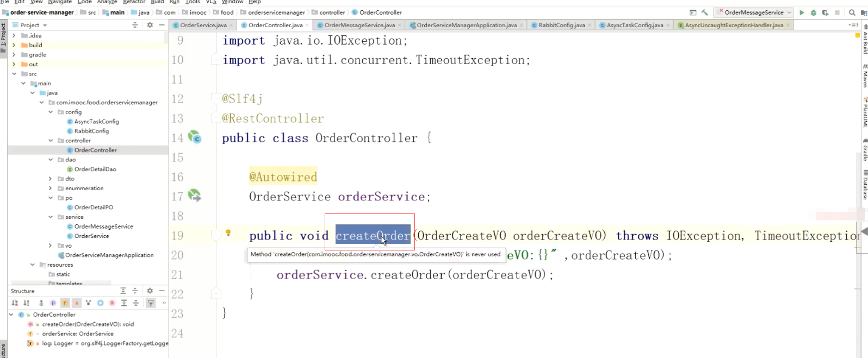868x358 pixels.
Task: Open Structure panel settings gear
Action: [150, 291]
